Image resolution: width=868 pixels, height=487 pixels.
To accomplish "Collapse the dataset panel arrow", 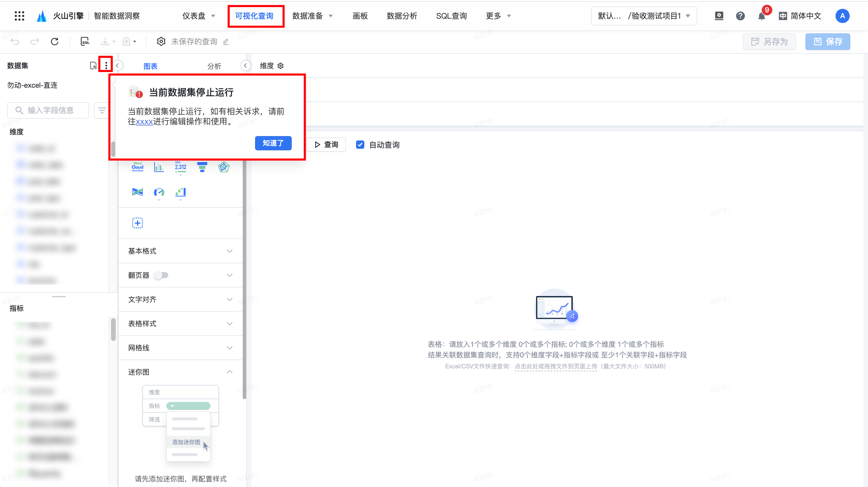I will [117, 65].
